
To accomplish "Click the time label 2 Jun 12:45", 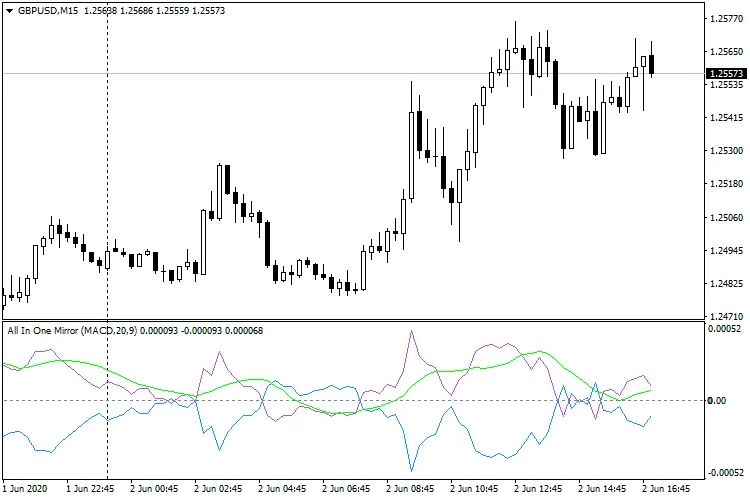I will [x=538, y=489].
